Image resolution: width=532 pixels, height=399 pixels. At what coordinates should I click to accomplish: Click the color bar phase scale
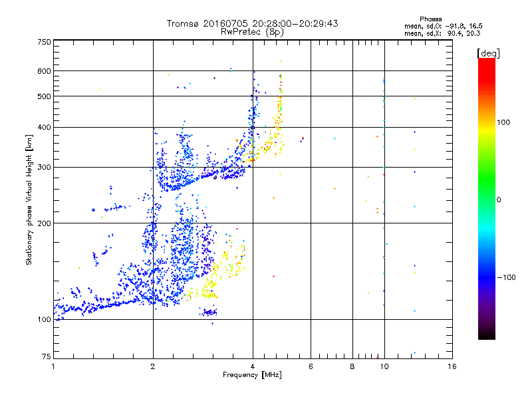(x=487, y=199)
